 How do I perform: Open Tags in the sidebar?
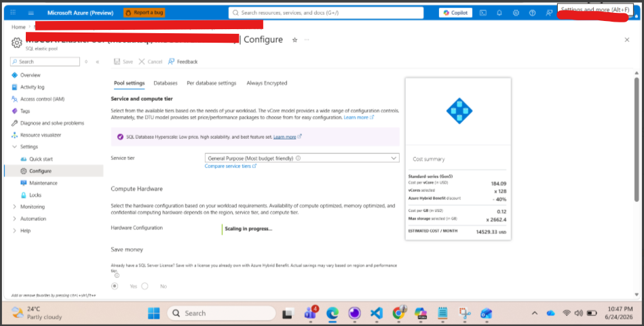(25, 110)
